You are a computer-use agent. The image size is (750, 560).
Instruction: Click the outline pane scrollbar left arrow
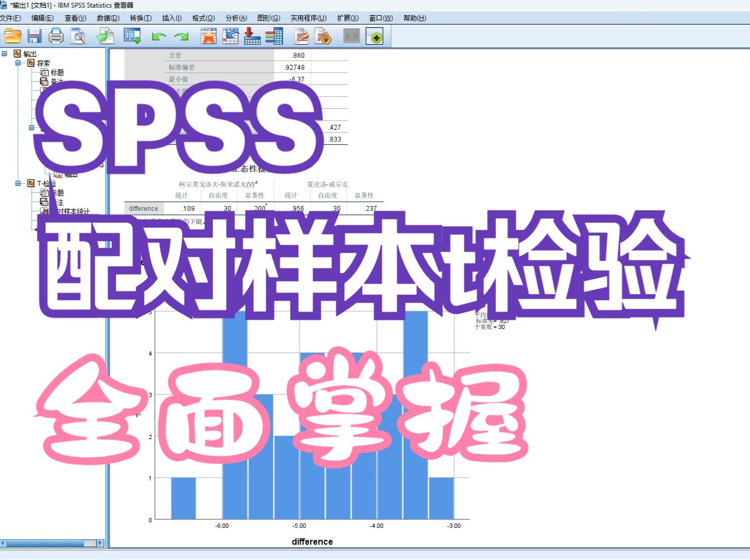(x=3, y=543)
